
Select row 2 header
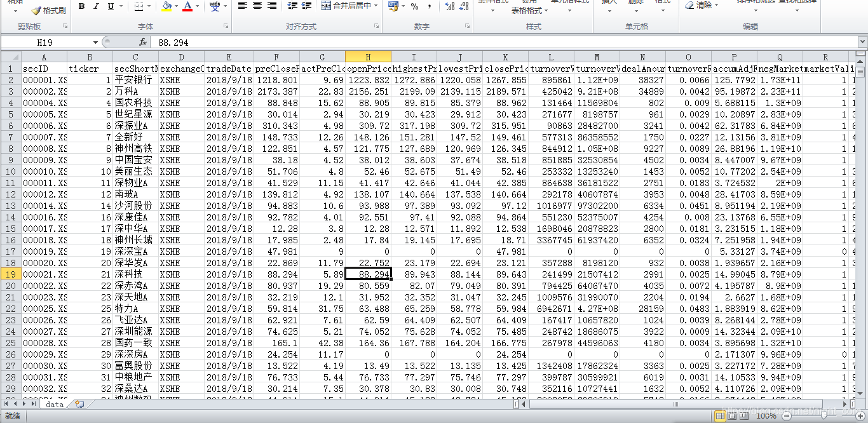coord(11,80)
